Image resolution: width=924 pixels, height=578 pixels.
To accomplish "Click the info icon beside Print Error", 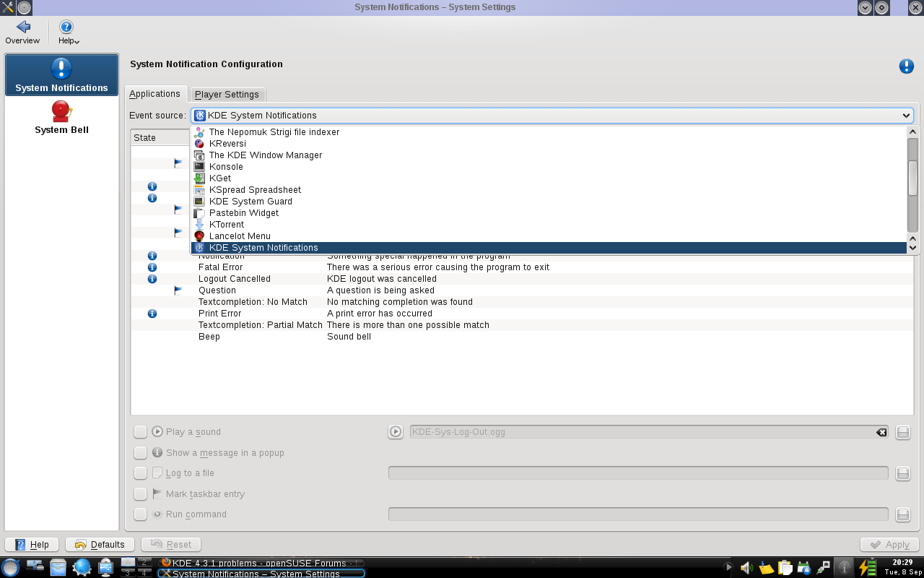I will tap(152, 314).
